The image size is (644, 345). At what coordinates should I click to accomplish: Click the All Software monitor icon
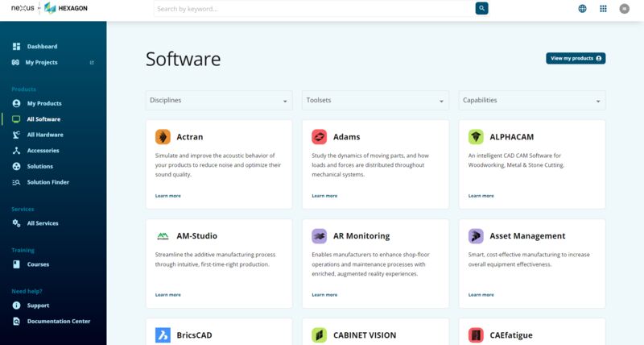point(16,119)
